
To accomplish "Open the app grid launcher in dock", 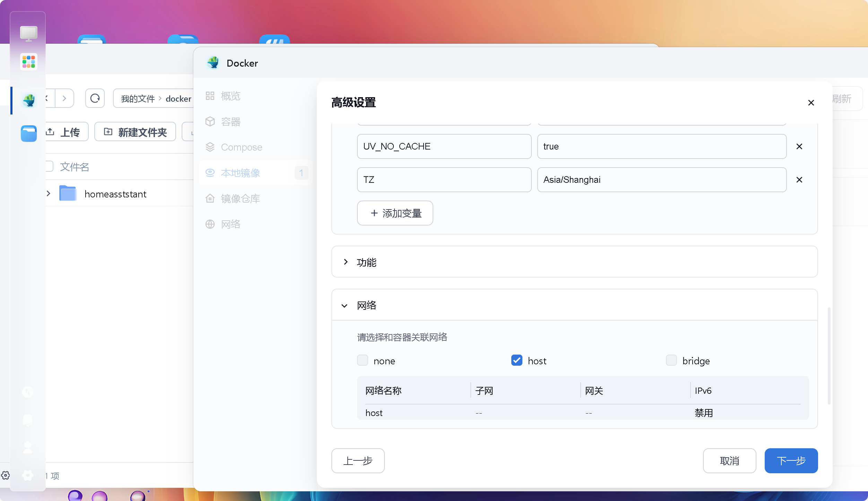I will tap(28, 61).
